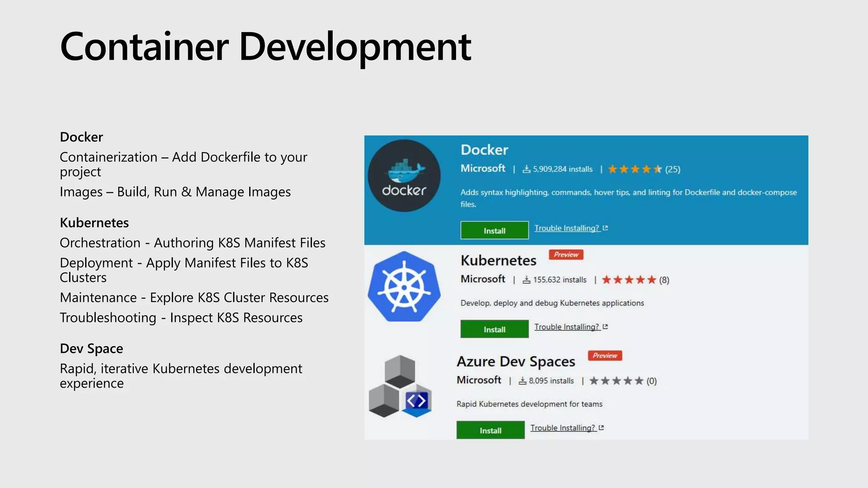
Task: Click Kubernetes installs download icon
Action: pyautogui.click(x=526, y=280)
